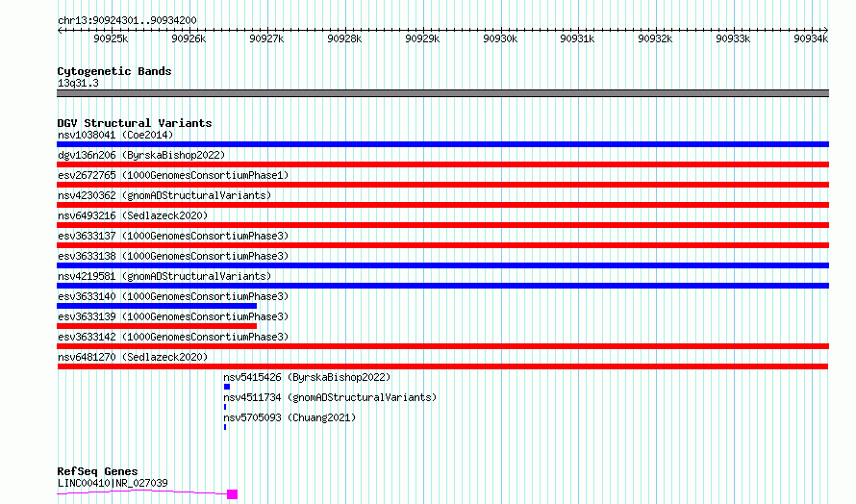Image resolution: width=856 pixels, height=504 pixels.
Task: Open esv3633142 variant label
Action: point(173,337)
